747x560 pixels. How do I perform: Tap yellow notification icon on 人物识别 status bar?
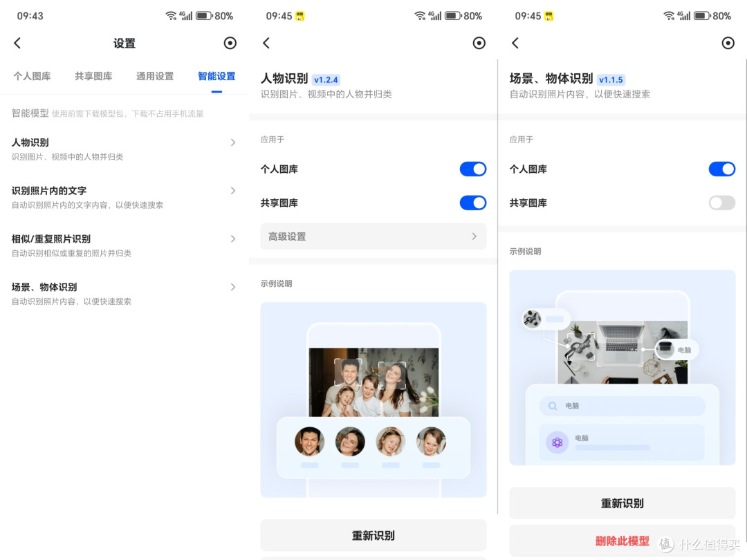299,16
